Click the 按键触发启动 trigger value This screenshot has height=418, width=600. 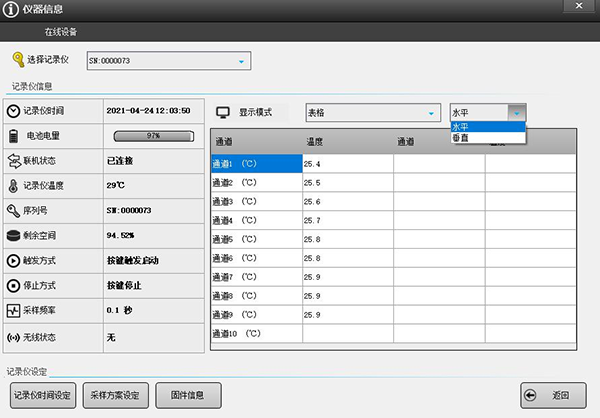tap(132, 261)
